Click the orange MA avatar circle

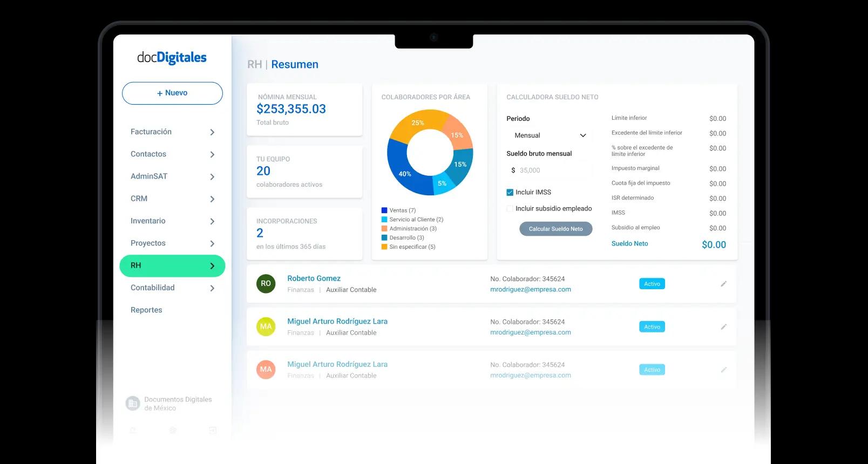(x=266, y=370)
